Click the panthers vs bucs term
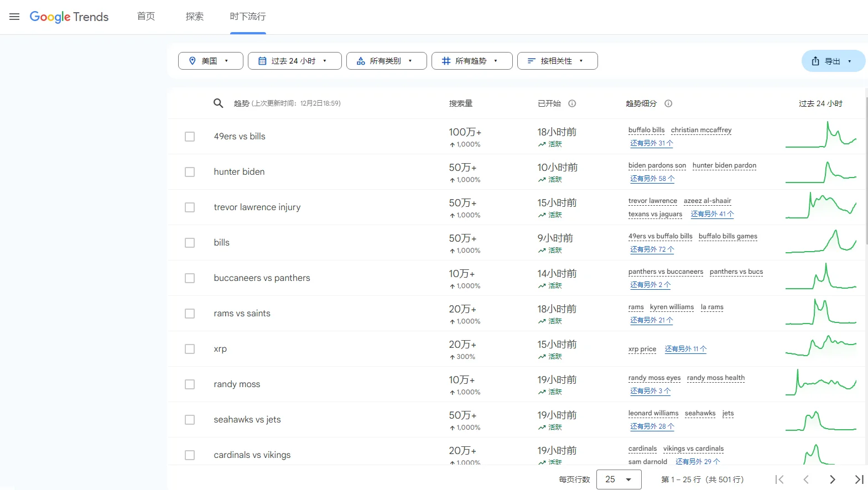The width and height of the screenshot is (868, 490). pos(736,272)
